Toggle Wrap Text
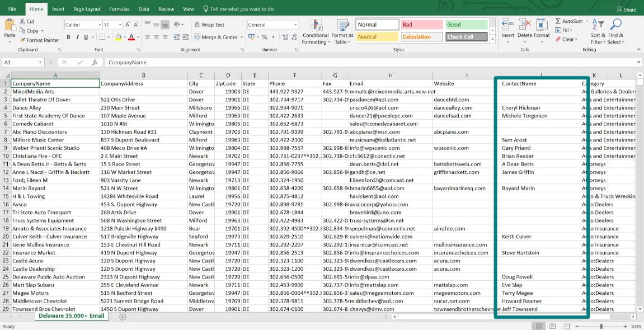This screenshot has width=644, height=330. point(209,25)
